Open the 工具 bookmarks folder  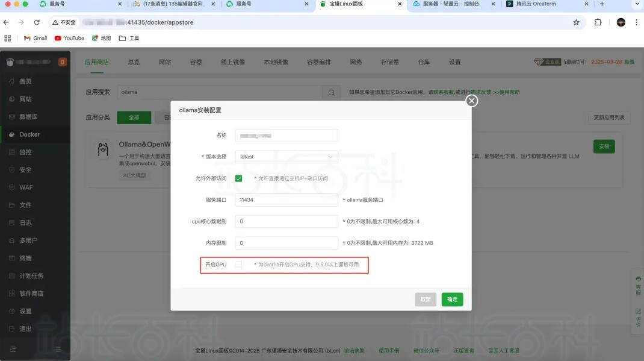click(129, 38)
